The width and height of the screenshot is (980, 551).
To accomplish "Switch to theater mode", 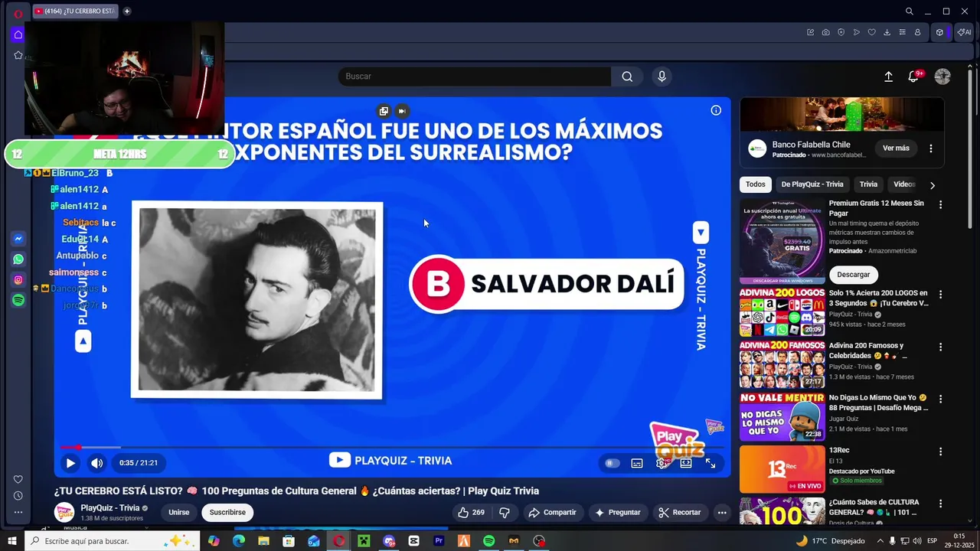I will pos(686,463).
